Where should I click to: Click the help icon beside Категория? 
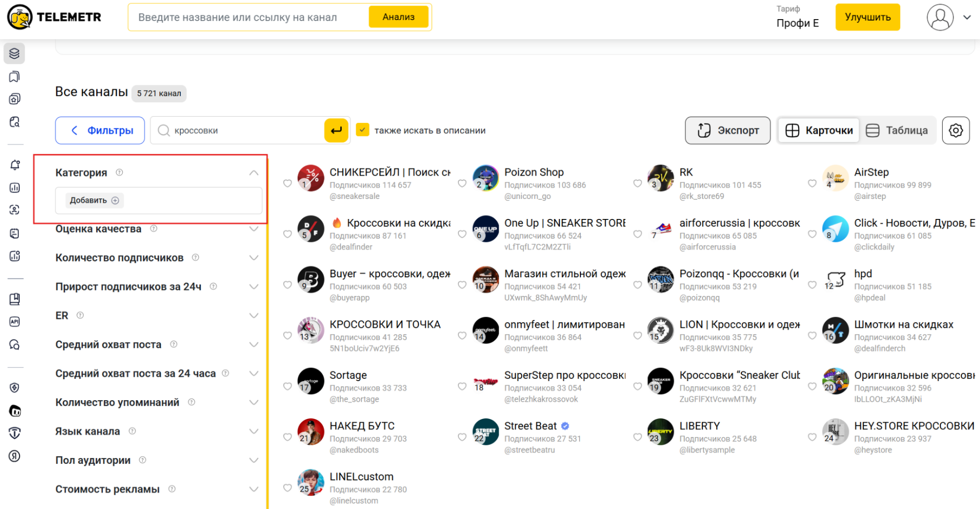[119, 172]
